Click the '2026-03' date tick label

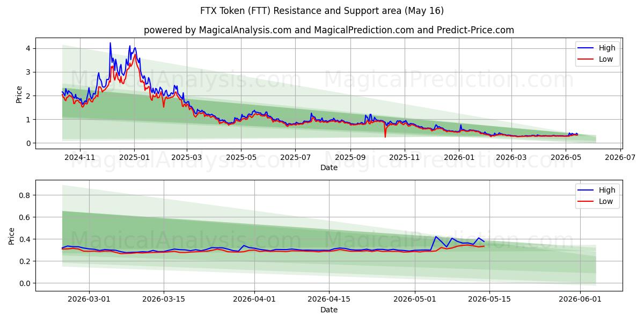click(x=511, y=157)
